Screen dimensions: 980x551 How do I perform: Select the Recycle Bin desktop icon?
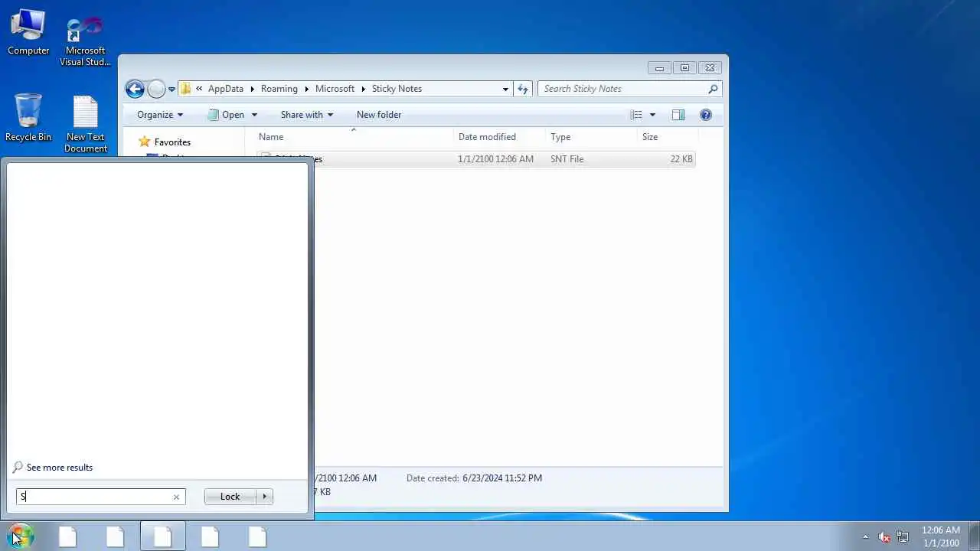[28, 117]
